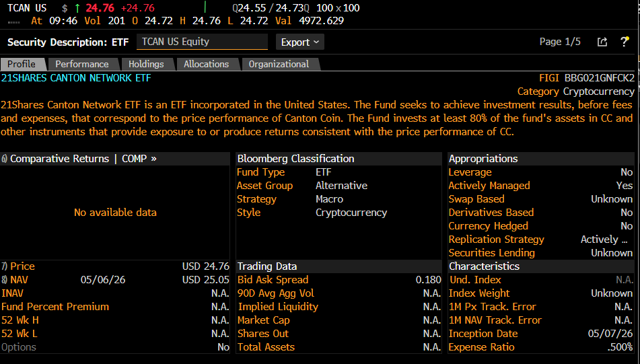Select the Fund Percent Premium label

[55, 306]
